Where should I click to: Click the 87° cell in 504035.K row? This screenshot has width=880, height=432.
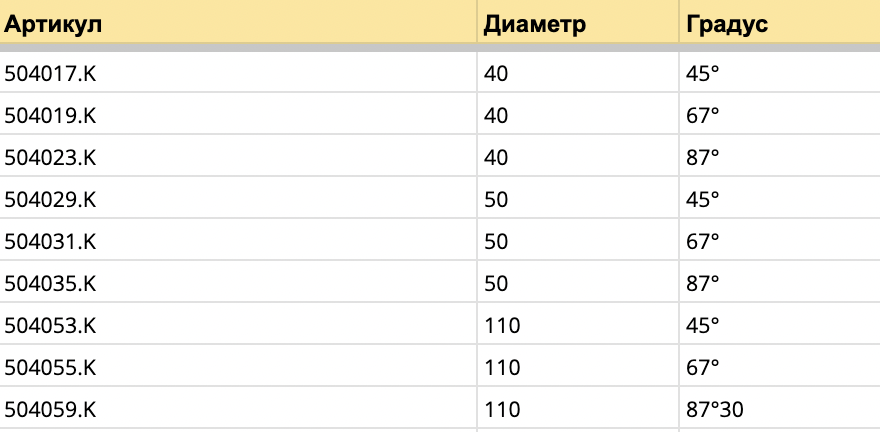(x=702, y=283)
